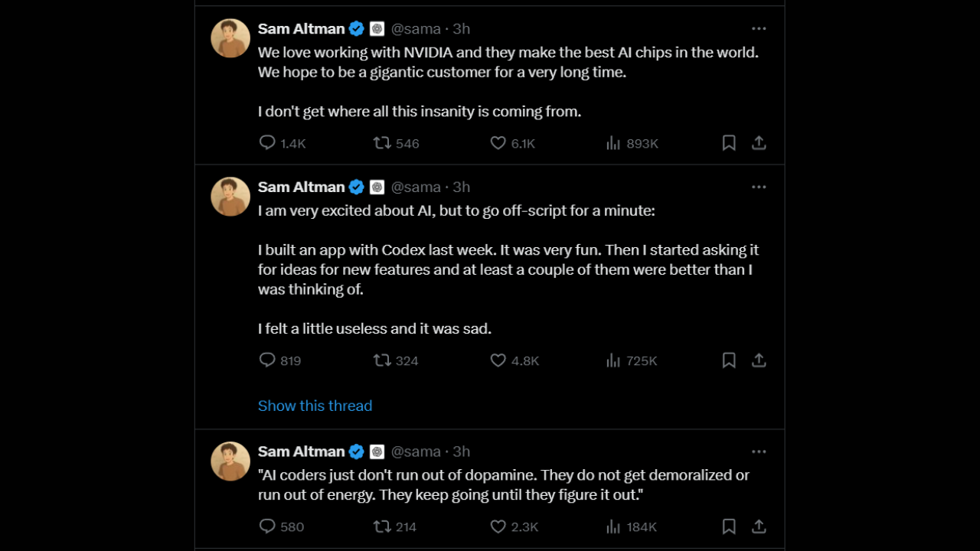Click Show this thread link
Viewport: 980px width, 551px height.
tap(315, 406)
